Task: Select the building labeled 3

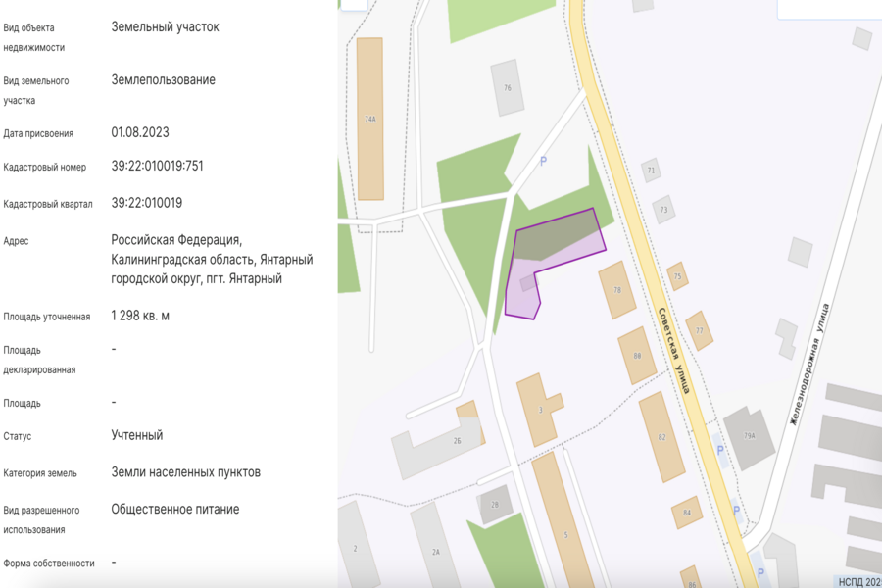Action: click(542, 409)
